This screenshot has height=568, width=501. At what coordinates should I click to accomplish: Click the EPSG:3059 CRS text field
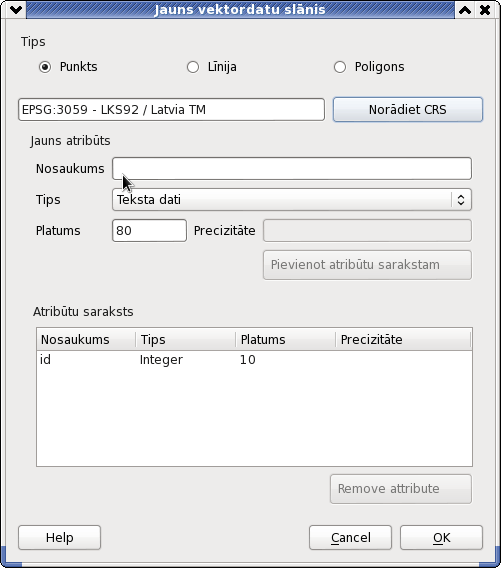pos(171,109)
